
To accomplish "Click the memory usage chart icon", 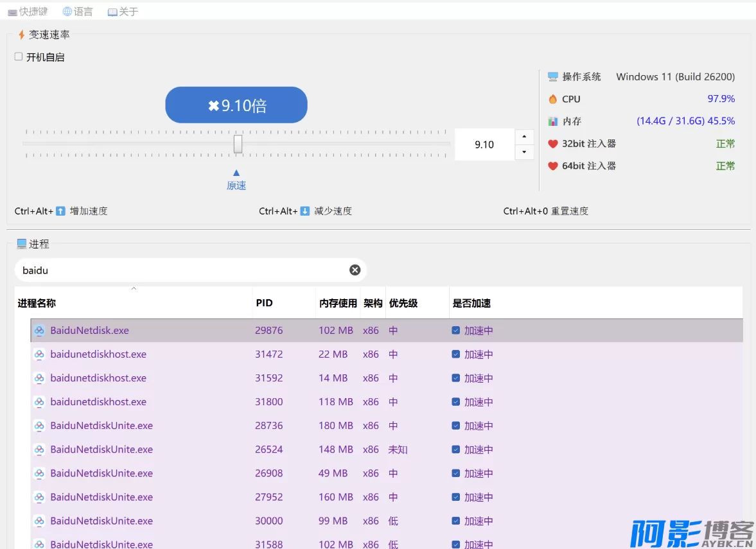I will [552, 121].
